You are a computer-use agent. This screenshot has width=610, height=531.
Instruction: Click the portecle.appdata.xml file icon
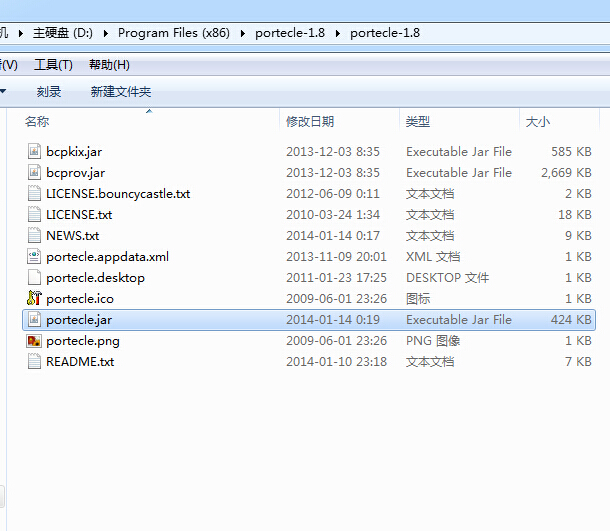pyautogui.click(x=34, y=256)
